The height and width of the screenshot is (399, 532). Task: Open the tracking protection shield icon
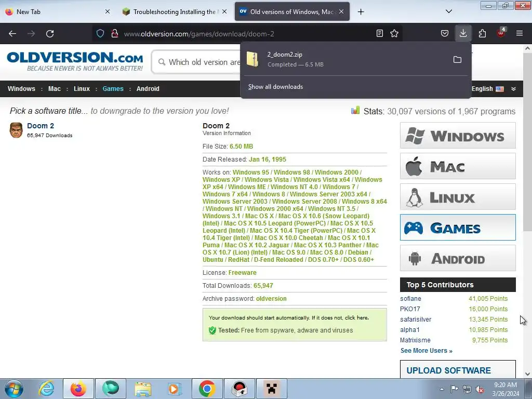(100, 33)
